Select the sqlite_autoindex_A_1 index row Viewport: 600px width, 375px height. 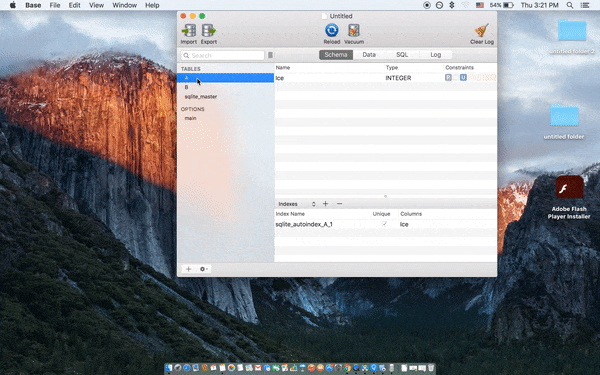386,224
